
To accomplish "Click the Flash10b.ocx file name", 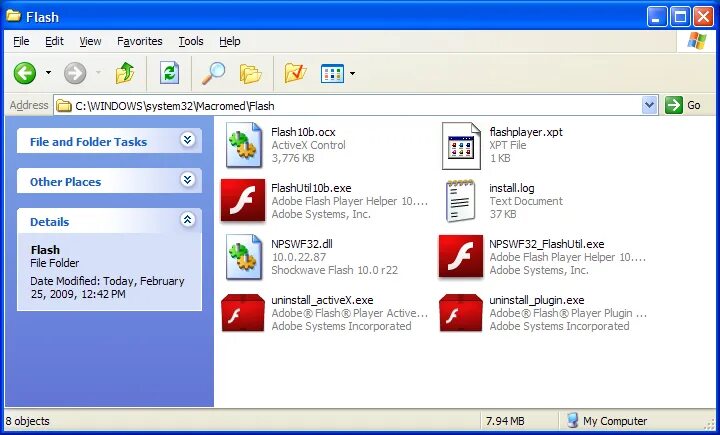I will [x=303, y=132].
